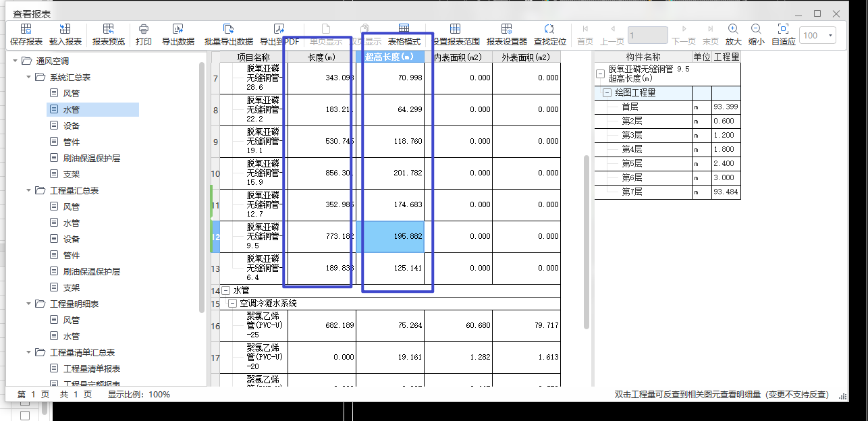Select cell 70.998 in row 7
This screenshot has height=421, width=868.
(x=390, y=78)
